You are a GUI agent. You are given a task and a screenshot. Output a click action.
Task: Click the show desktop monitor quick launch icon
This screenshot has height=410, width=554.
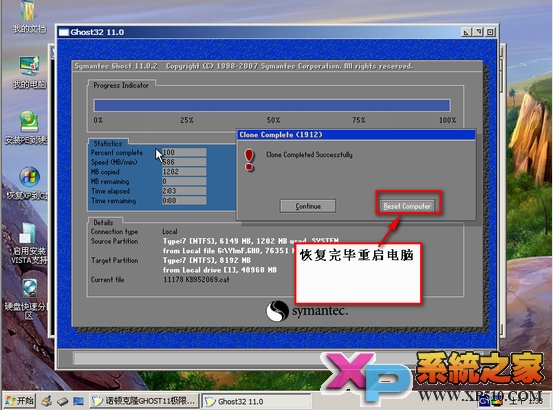click(78, 401)
